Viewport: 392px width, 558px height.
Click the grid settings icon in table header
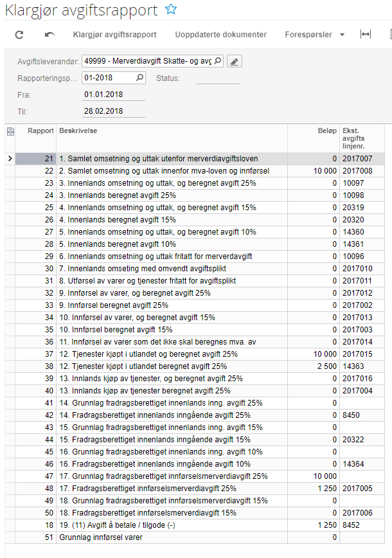(x=10, y=132)
